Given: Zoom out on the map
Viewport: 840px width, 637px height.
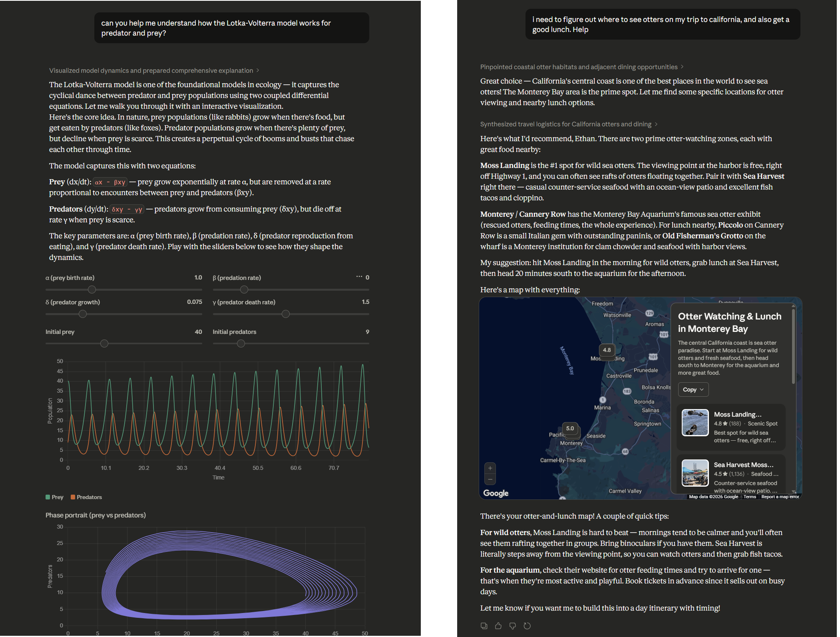Looking at the screenshot, I should click(x=490, y=479).
